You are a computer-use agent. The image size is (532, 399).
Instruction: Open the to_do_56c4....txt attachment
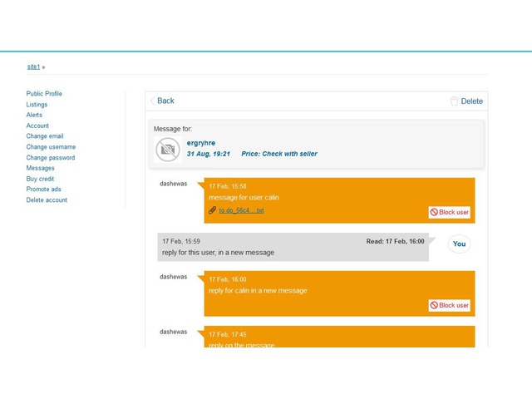(241, 210)
